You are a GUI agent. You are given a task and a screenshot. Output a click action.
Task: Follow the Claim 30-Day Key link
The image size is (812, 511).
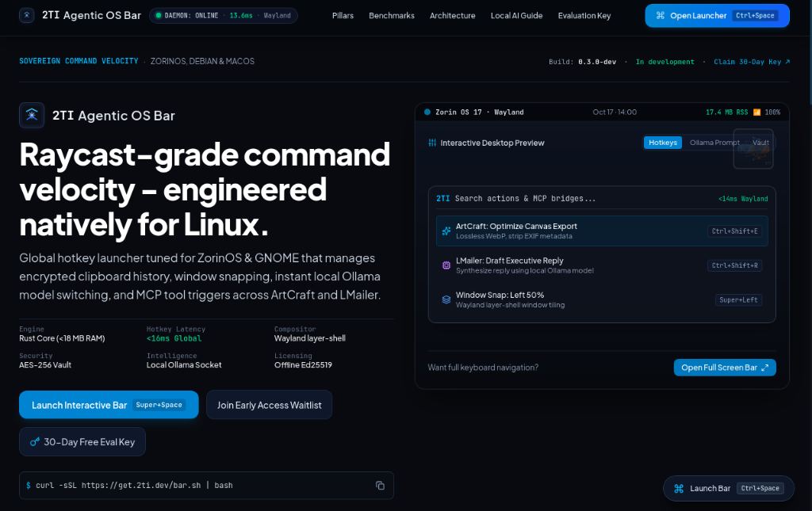click(752, 62)
